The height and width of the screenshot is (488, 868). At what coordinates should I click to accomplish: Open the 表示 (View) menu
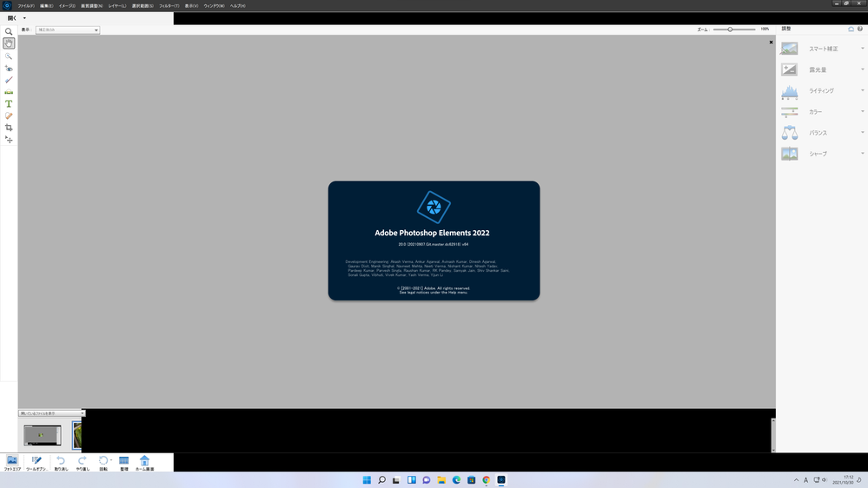point(191,5)
